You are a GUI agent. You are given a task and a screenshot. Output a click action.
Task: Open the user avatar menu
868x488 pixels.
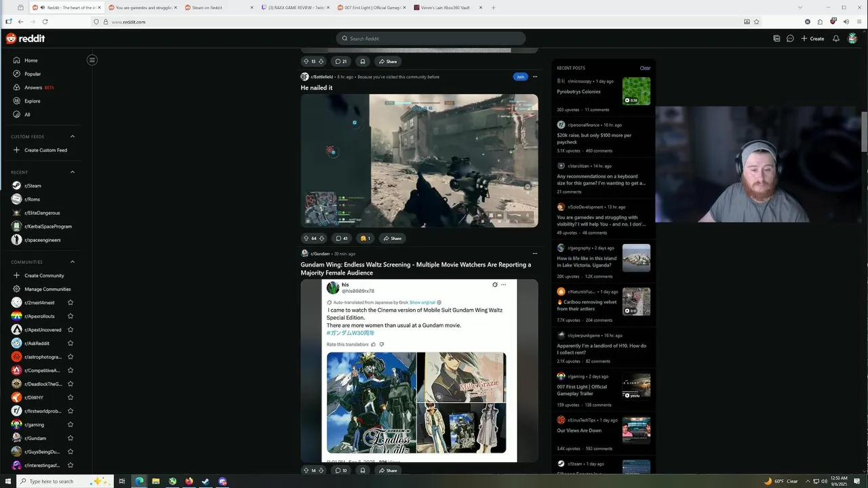852,39
